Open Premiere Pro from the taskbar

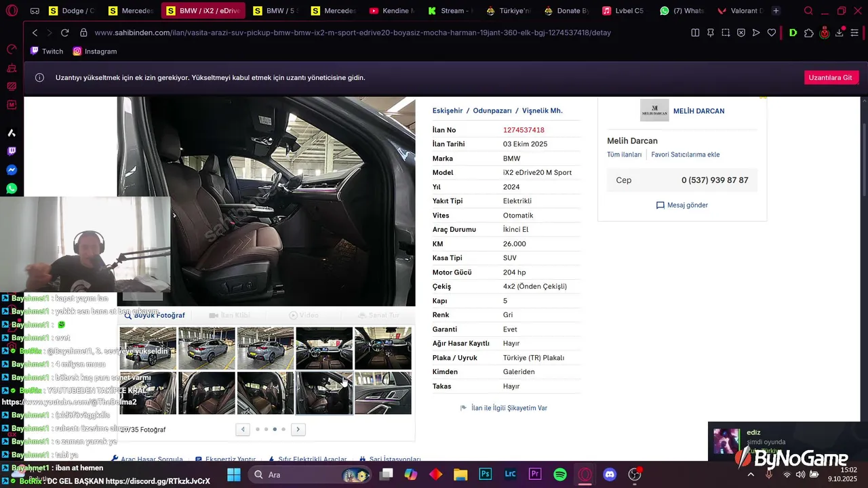[x=535, y=474]
